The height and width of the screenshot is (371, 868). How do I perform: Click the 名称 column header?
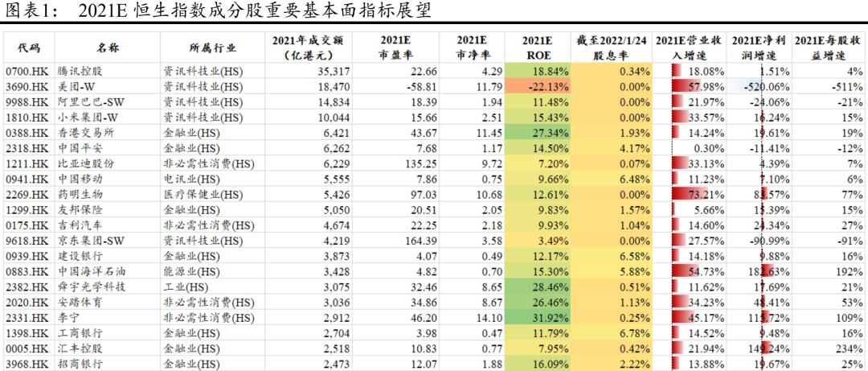pyautogui.click(x=107, y=48)
